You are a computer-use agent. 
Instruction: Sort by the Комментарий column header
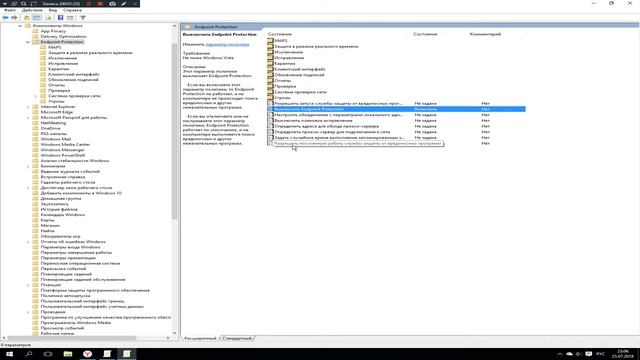[485, 34]
